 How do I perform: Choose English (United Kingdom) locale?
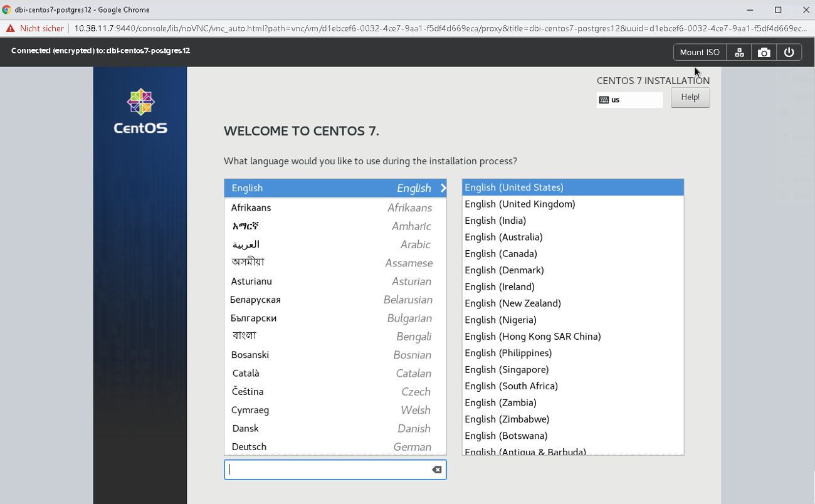coord(573,204)
